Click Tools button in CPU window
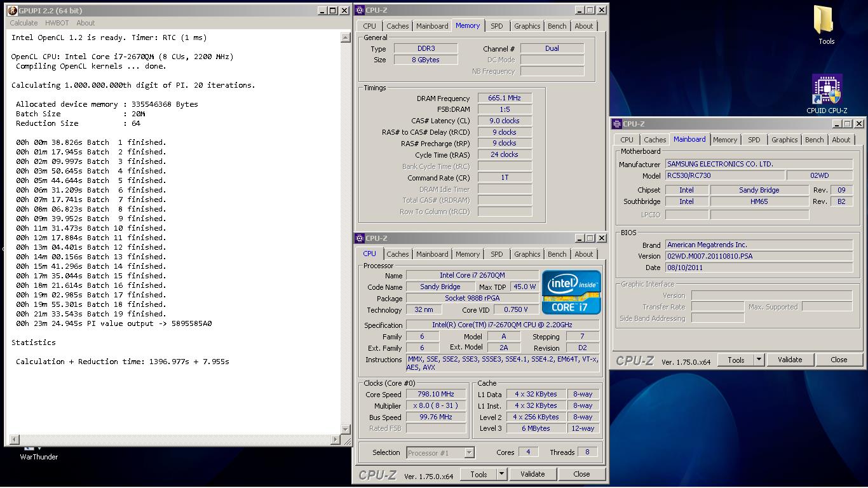Screen dimensions: 868x488 coord(478,474)
